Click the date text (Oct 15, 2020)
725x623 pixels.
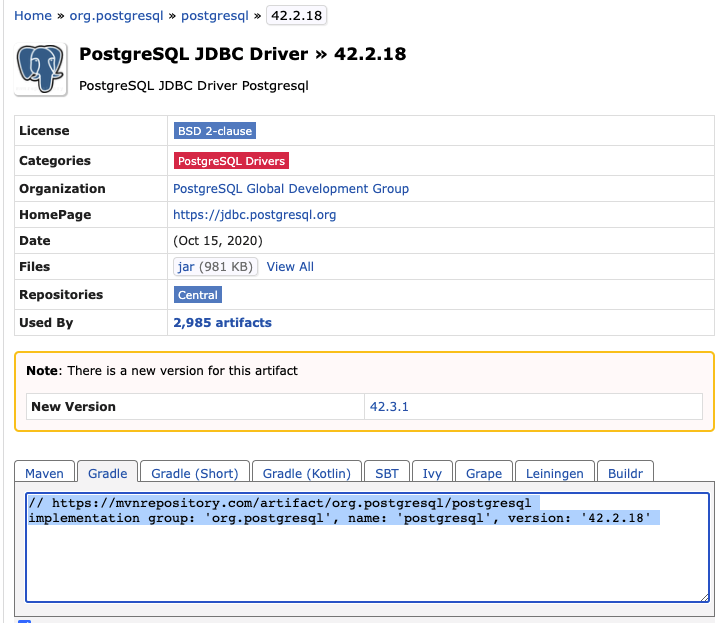[218, 241]
